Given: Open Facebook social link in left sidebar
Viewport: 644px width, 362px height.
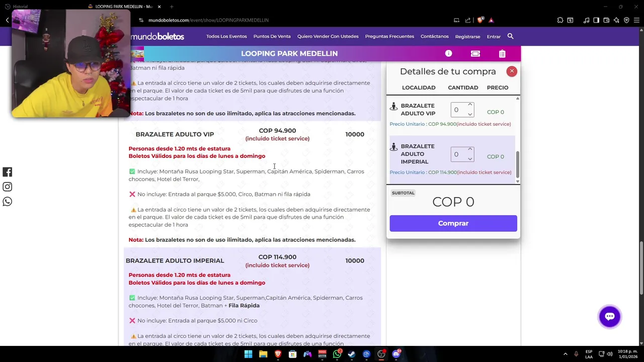Looking at the screenshot, I should click(x=8, y=172).
